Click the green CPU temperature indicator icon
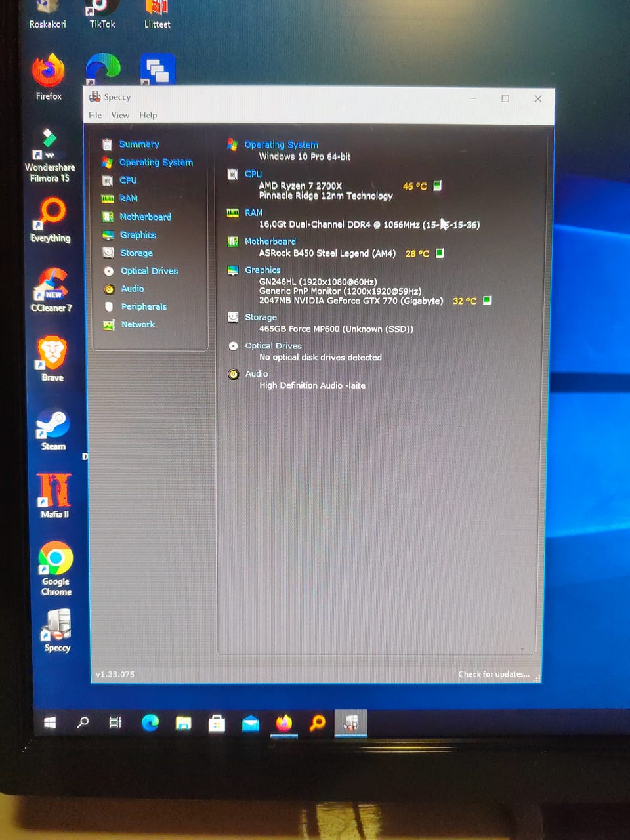This screenshot has height=840, width=630. coord(437,186)
